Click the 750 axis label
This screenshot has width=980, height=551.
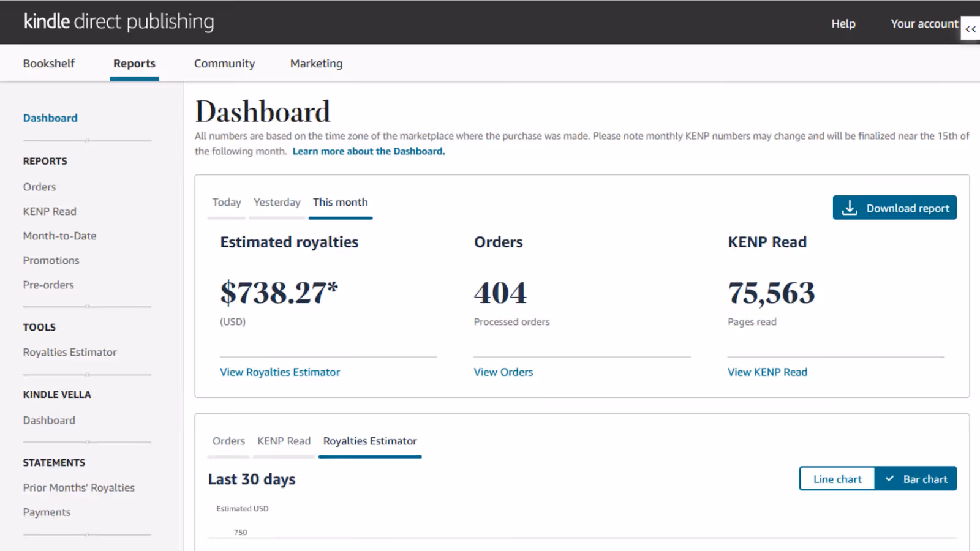240,533
